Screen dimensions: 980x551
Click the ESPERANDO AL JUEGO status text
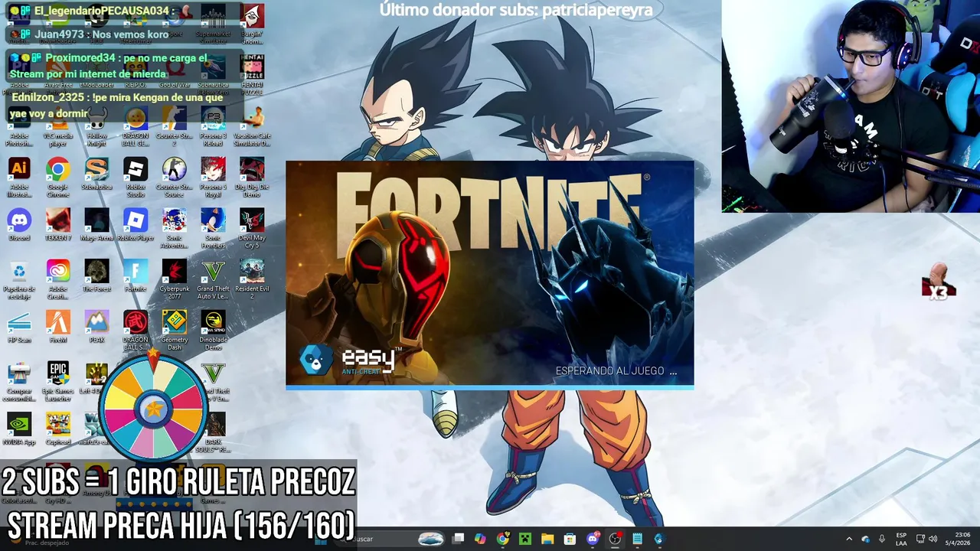616,371
